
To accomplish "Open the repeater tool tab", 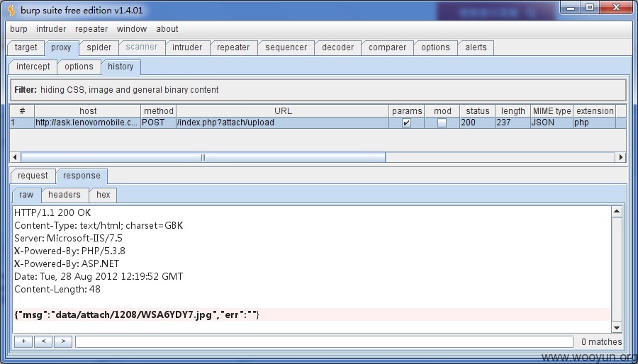I will [x=233, y=47].
